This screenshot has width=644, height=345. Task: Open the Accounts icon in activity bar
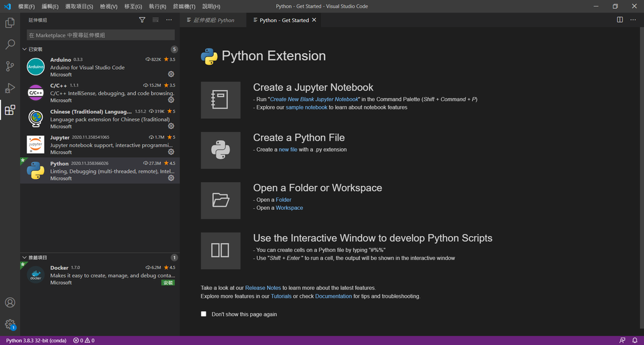pyautogui.click(x=10, y=302)
